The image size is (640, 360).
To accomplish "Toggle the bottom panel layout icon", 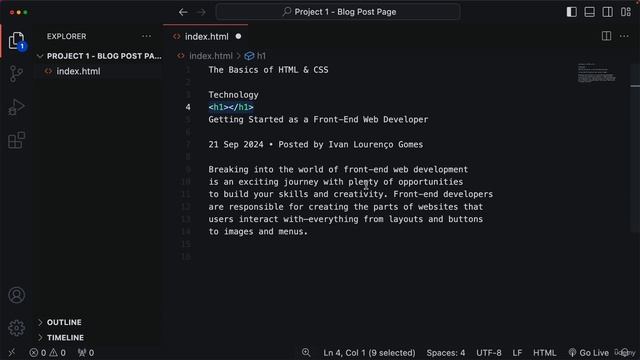I will [x=589, y=12].
